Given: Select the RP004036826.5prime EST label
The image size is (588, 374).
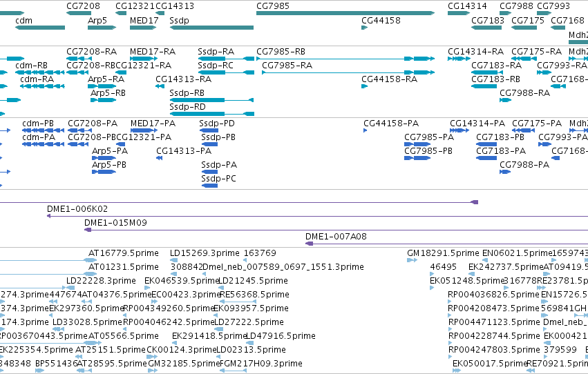Looking at the screenshot, I should (x=493, y=294).
